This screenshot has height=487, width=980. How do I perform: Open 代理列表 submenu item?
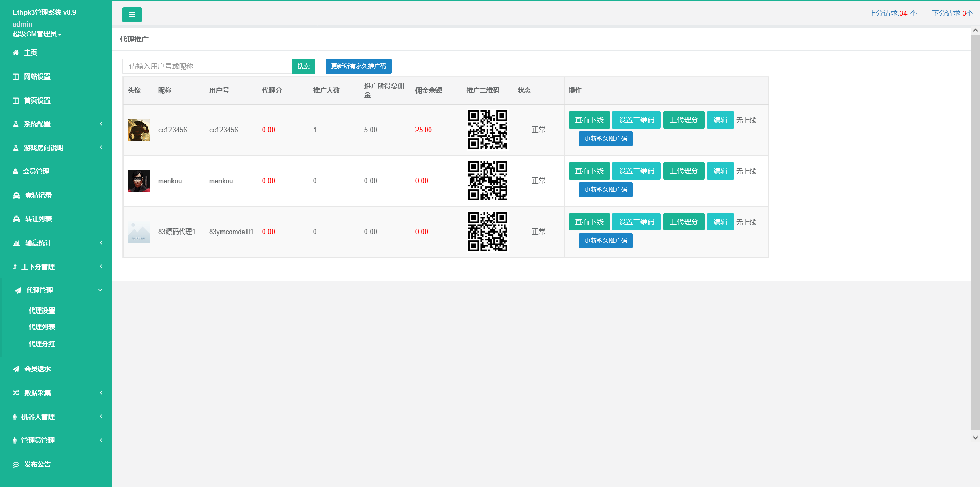[42, 327]
